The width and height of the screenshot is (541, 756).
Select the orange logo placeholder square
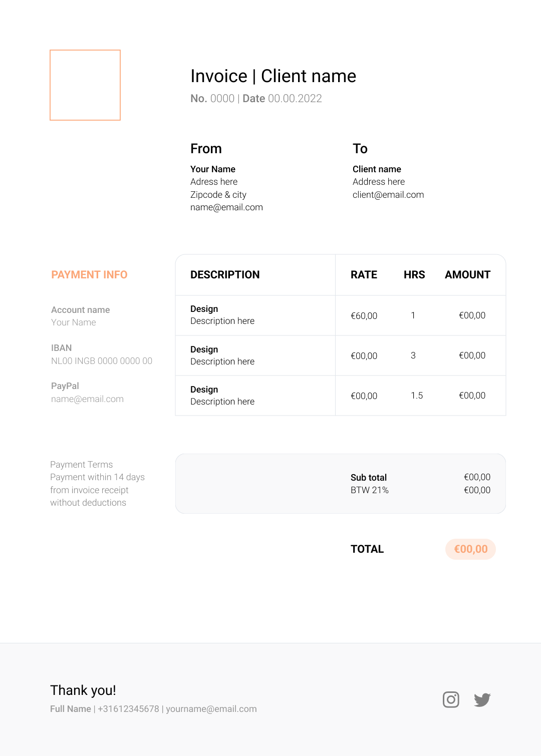tap(85, 85)
